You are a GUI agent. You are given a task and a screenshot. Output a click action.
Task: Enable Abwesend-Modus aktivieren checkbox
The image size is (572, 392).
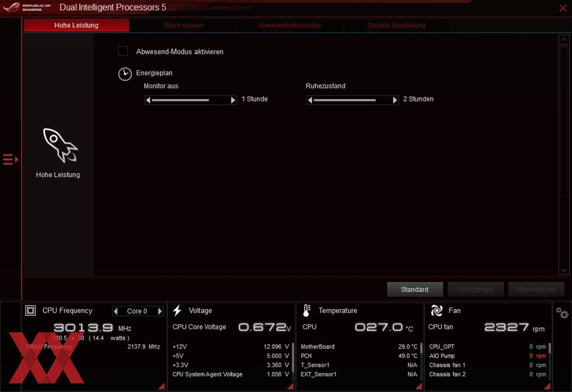pyautogui.click(x=123, y=51)
